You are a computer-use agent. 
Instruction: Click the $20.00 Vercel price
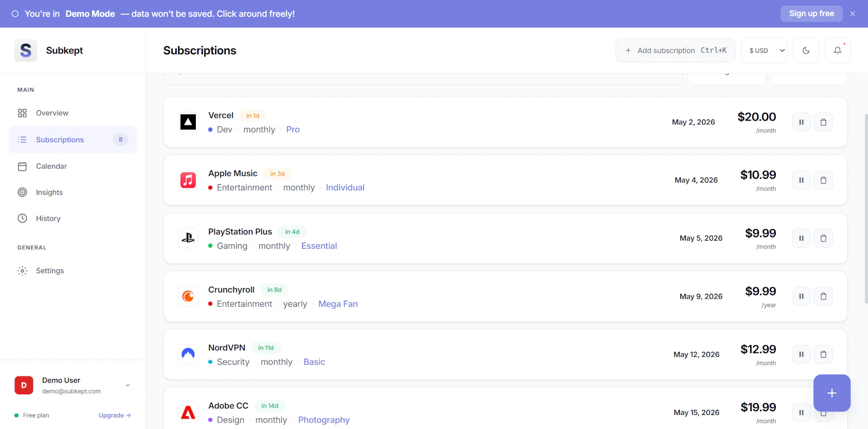757,117
